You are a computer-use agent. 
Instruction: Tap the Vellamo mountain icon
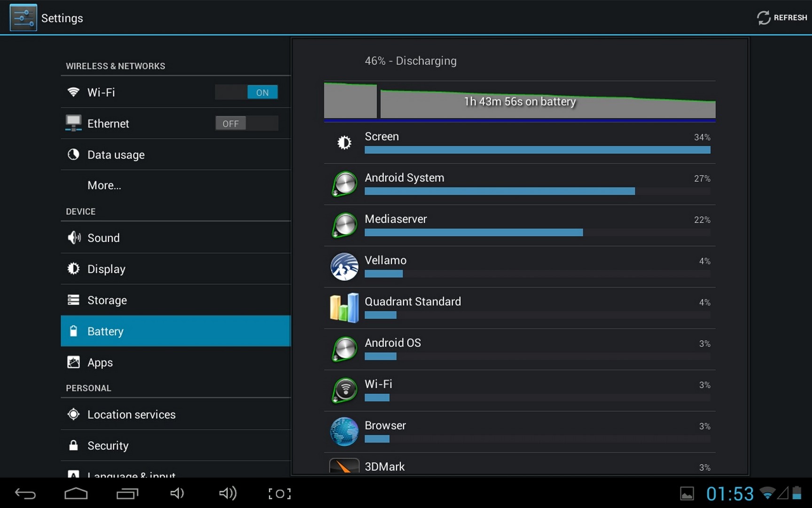[x=344, y=267]
